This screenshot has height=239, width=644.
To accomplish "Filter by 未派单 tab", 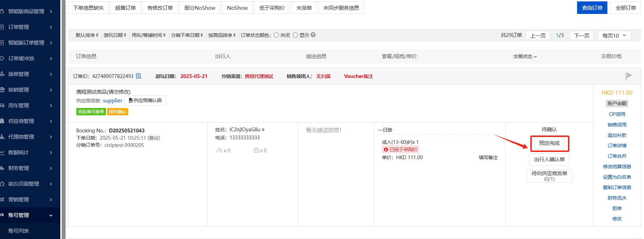I will pyautogui.click(x=304, y=8).
